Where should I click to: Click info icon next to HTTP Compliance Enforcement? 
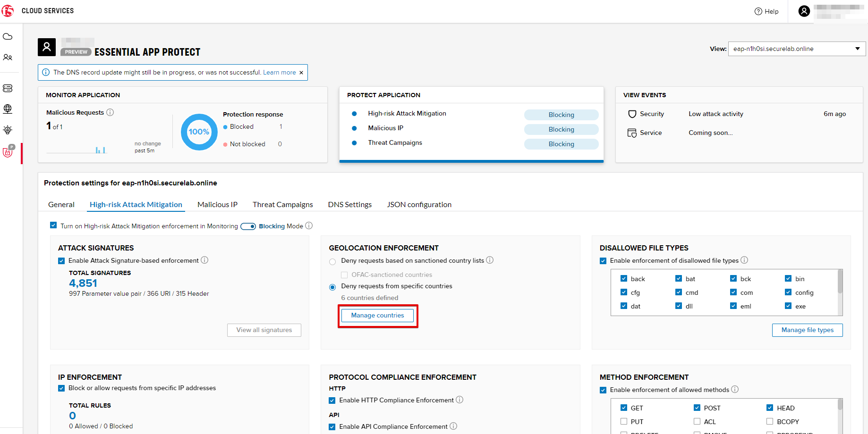(460, 400)
